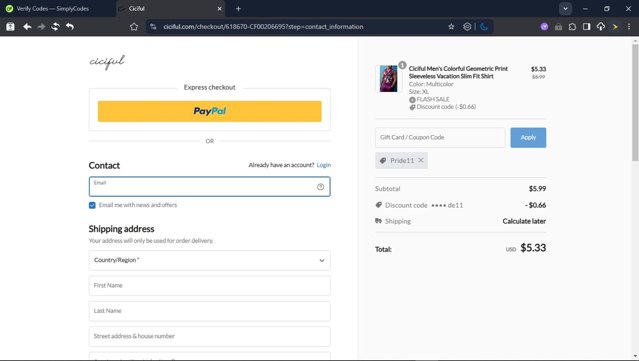Click the Street address & house number field

click(209, 336)
